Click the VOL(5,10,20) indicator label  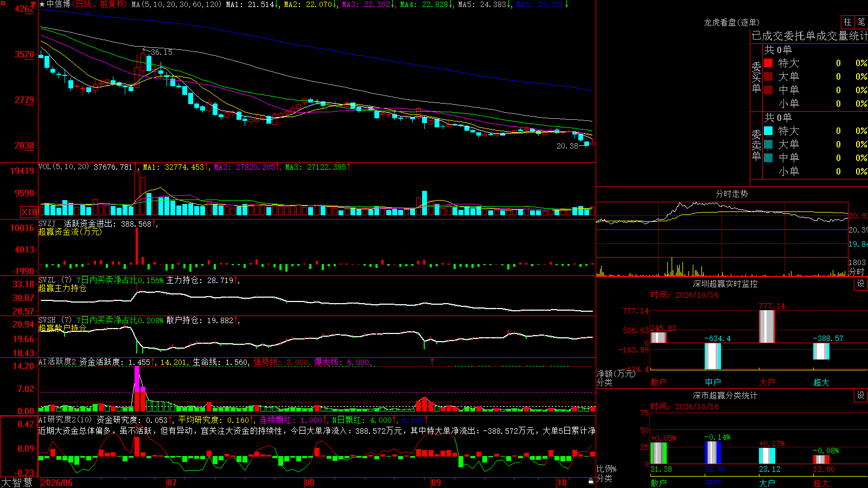point(63,167)
